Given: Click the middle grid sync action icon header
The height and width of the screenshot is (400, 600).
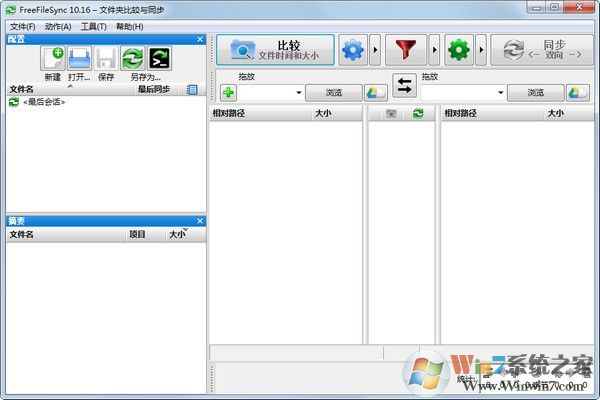Looking at the screenshot, I should tap(418, 113).
